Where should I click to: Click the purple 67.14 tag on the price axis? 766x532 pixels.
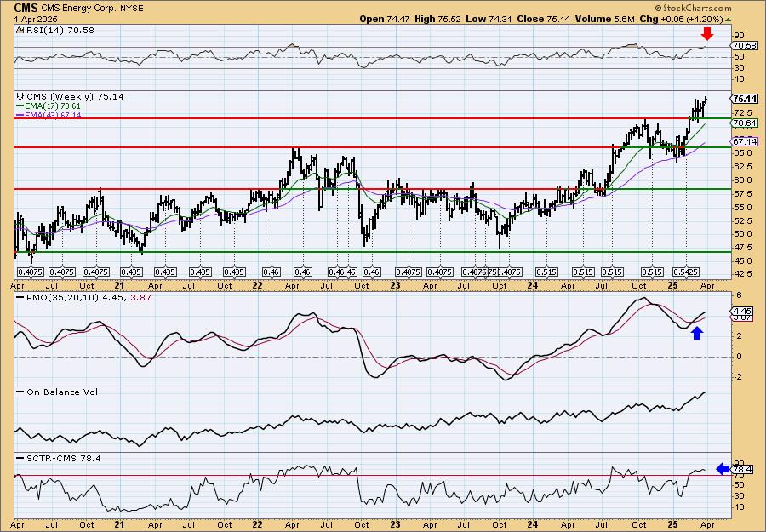pos(746,141)
